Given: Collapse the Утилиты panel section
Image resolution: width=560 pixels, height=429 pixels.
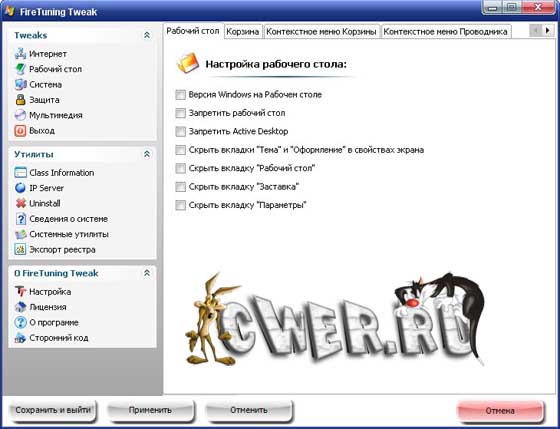Looking at the screenshot, I should coord(147,154).
